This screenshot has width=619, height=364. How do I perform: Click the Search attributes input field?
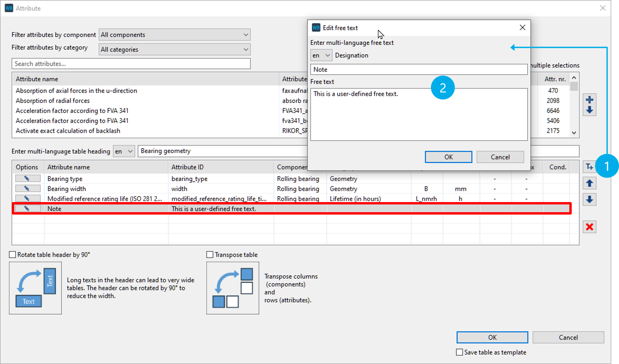pyautogui.click(x=131, y=64)
